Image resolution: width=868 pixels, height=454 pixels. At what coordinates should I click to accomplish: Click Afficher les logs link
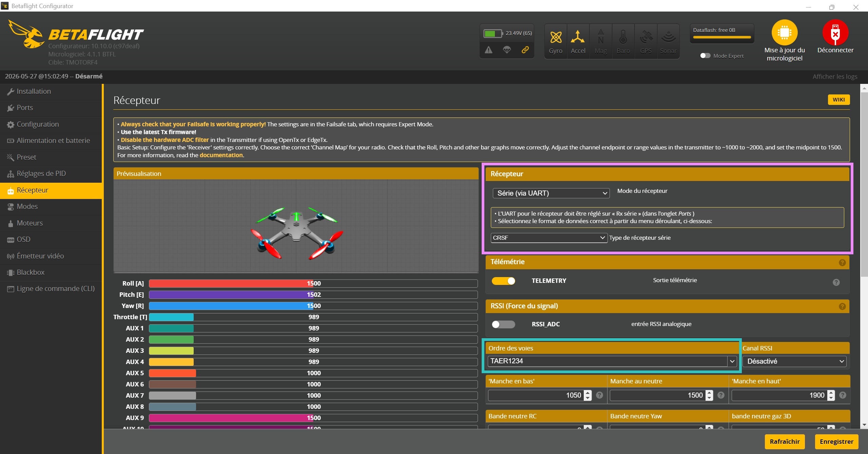coord(835,76)
